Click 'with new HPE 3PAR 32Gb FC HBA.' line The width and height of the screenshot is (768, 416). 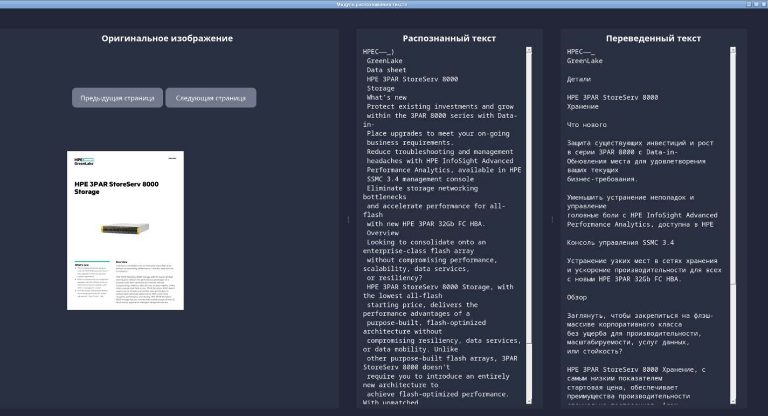pyautogui.click(x=426, y=224)
